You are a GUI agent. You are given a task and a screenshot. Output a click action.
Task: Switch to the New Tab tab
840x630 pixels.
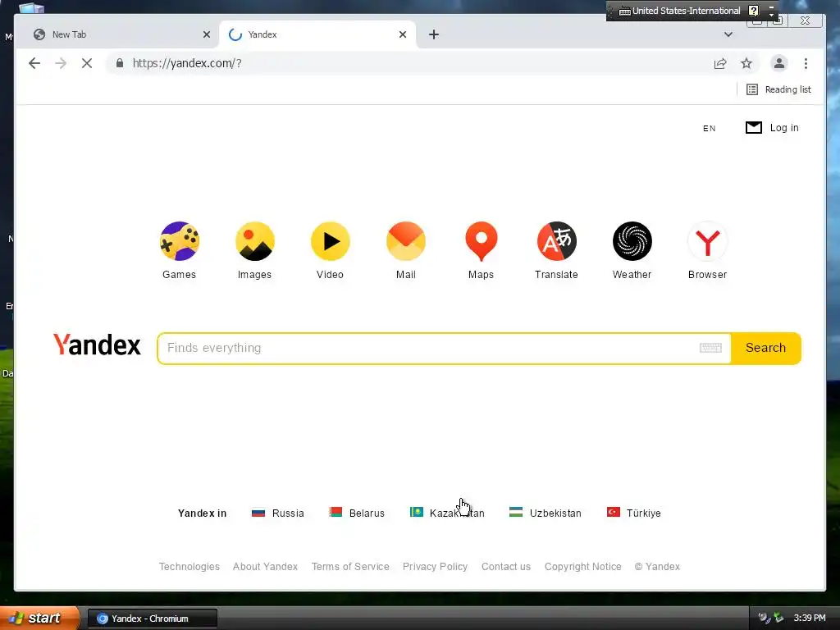[x=116, y=34]
